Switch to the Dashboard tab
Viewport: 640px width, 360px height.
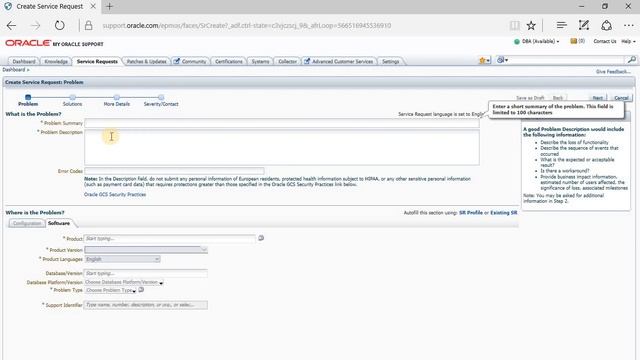24,61
